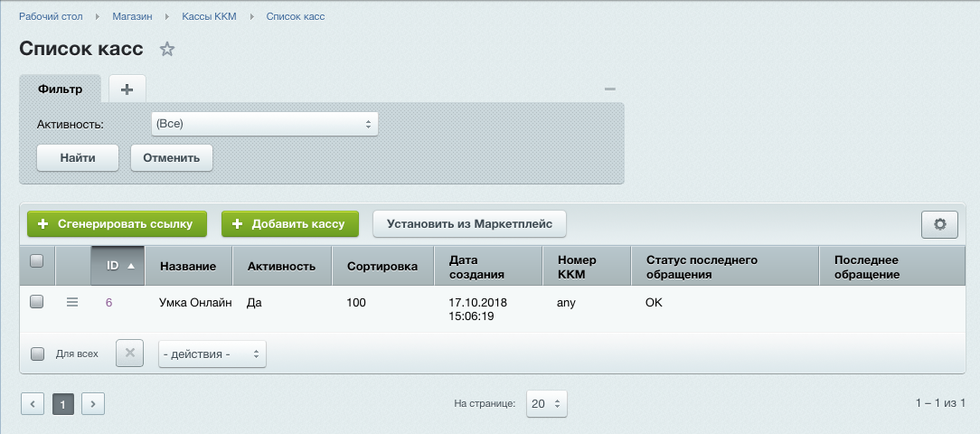The width and height of the screenshot is (980, 434).
Task: Click the delete X icon in actions bar
Action: (x=129, y=354)
